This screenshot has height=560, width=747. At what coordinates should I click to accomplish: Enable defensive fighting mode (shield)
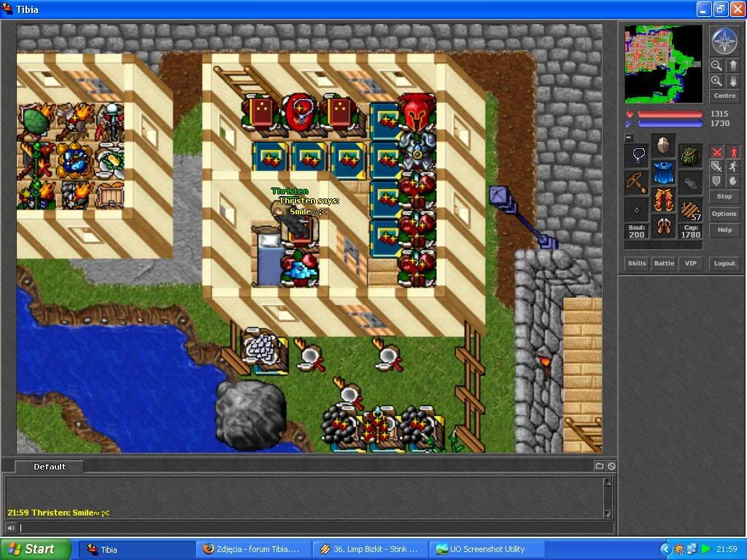coord(716,181)
